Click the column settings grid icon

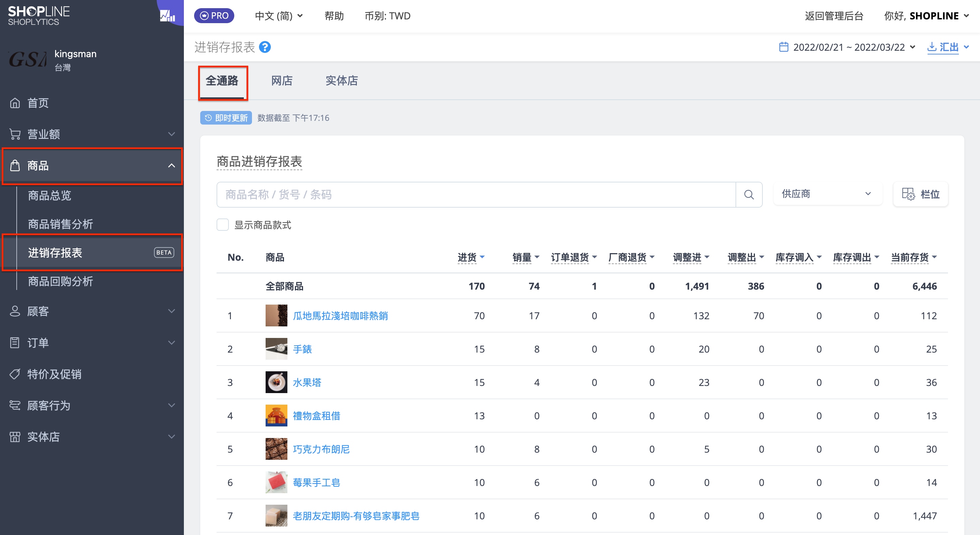[908, 194]
